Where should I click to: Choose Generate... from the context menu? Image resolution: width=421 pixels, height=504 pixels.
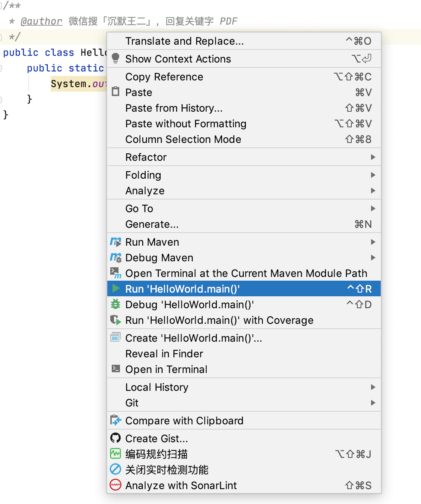[244, 224]
